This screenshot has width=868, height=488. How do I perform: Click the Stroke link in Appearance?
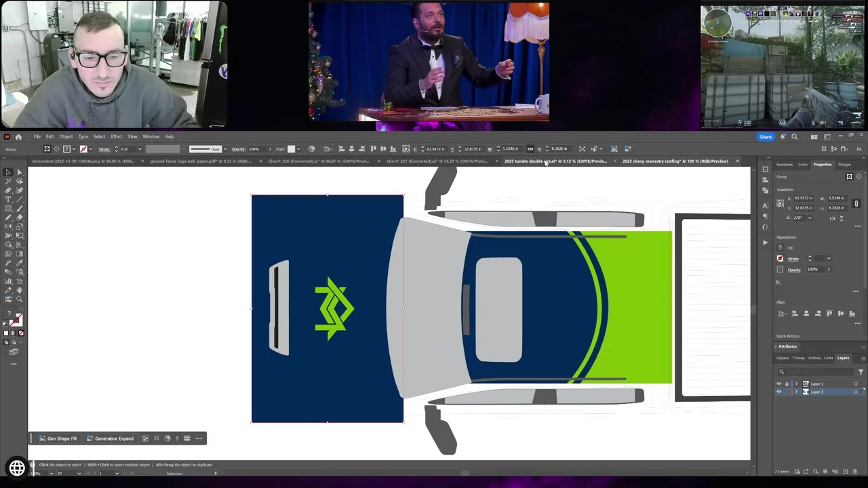coord(793,259)
